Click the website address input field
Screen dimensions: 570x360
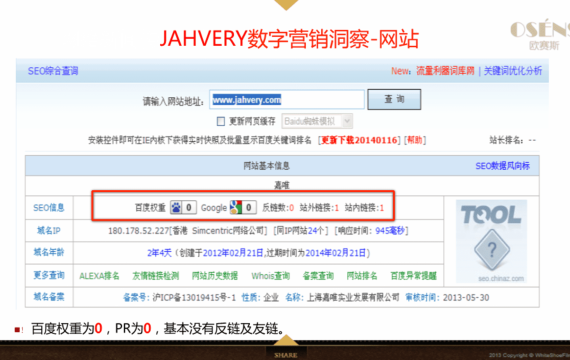point(287,99)
